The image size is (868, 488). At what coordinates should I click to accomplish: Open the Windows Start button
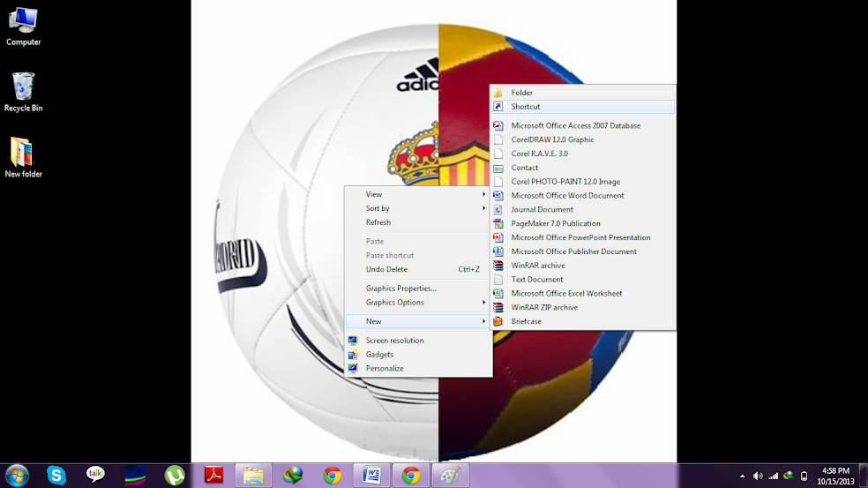click(x=17, y=476)
